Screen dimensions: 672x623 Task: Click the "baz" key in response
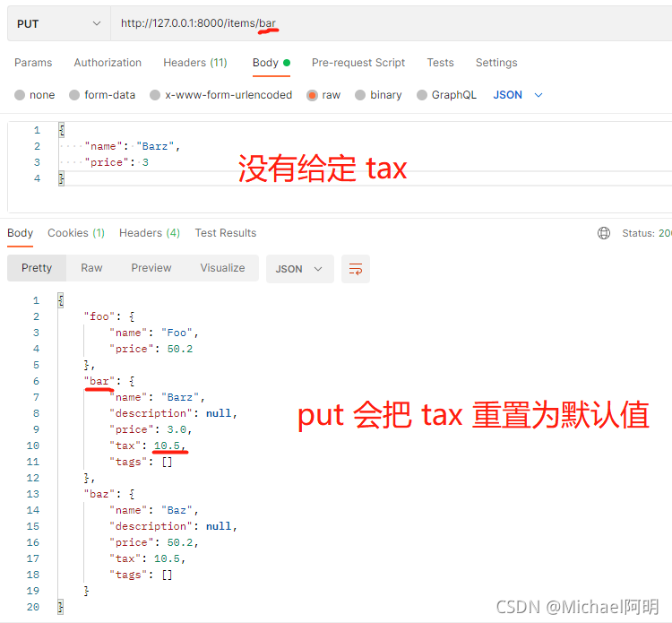click(99, 494)
